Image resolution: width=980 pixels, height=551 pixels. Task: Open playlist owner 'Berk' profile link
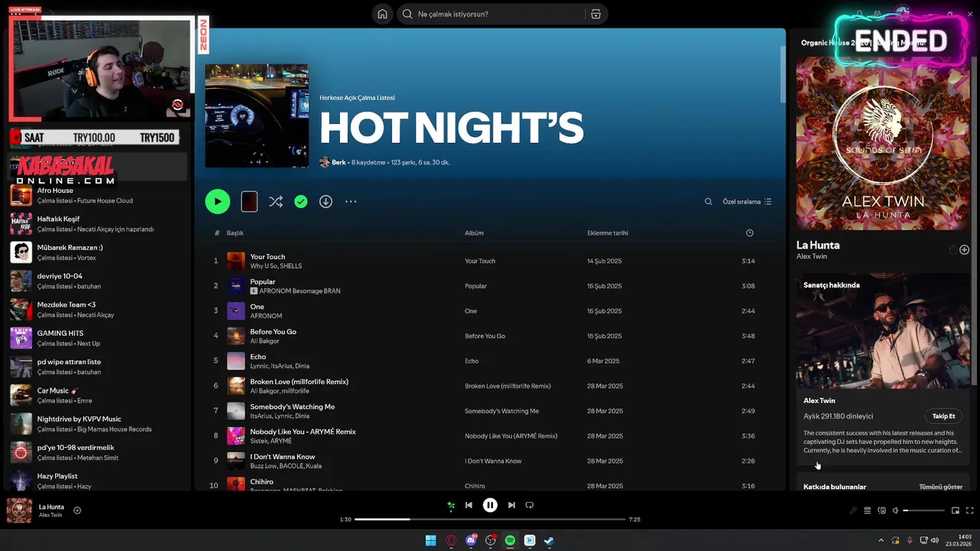coord(338,162)
